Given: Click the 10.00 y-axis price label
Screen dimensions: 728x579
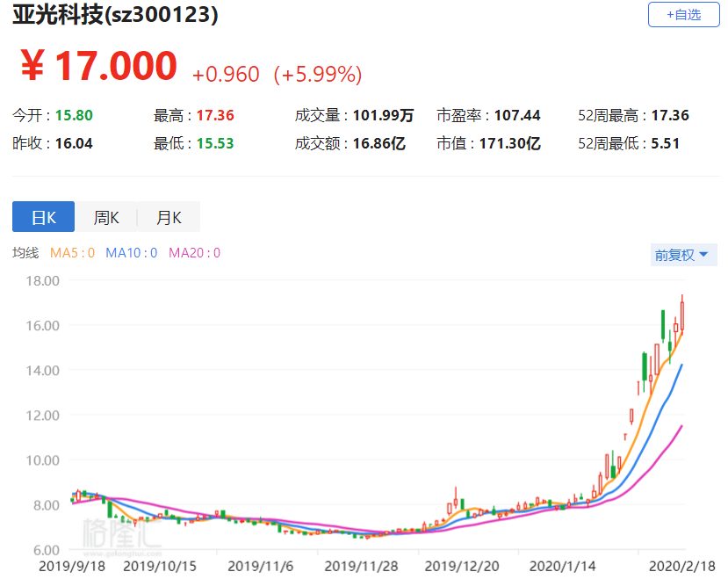Looking at the screenshot, I should click(x=42, y=460).
